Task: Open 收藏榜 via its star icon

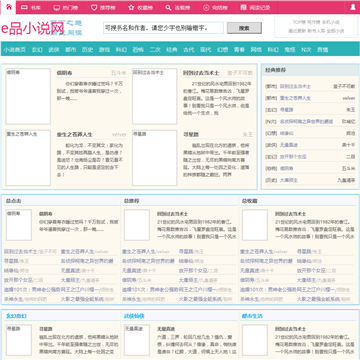Action: (x=131, y=7)
